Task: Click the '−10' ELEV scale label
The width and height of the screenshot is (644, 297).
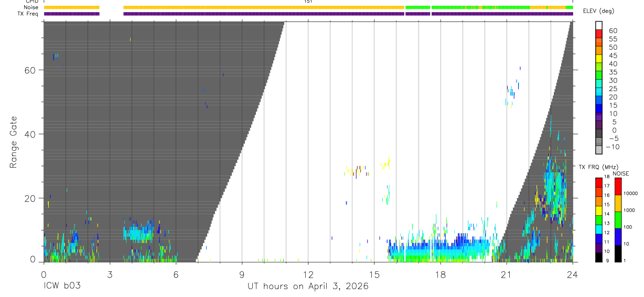Action: coord(613,147)
